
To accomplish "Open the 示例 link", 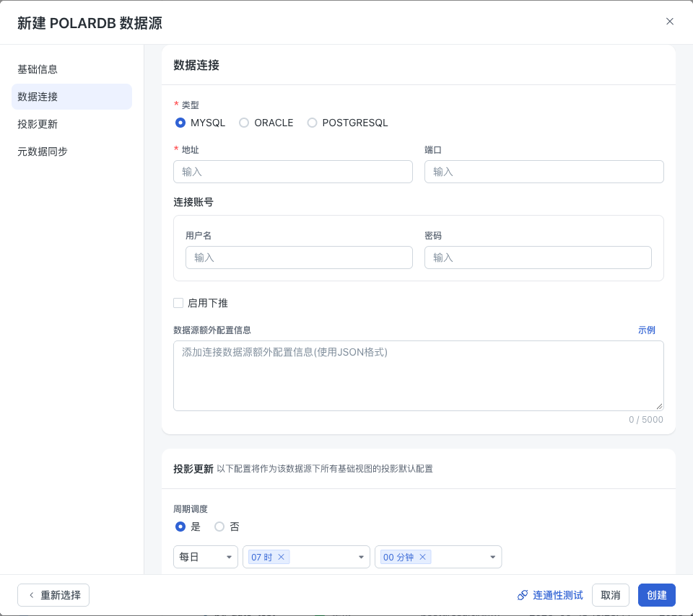I will pyautogui.click(x=647, y=330).
